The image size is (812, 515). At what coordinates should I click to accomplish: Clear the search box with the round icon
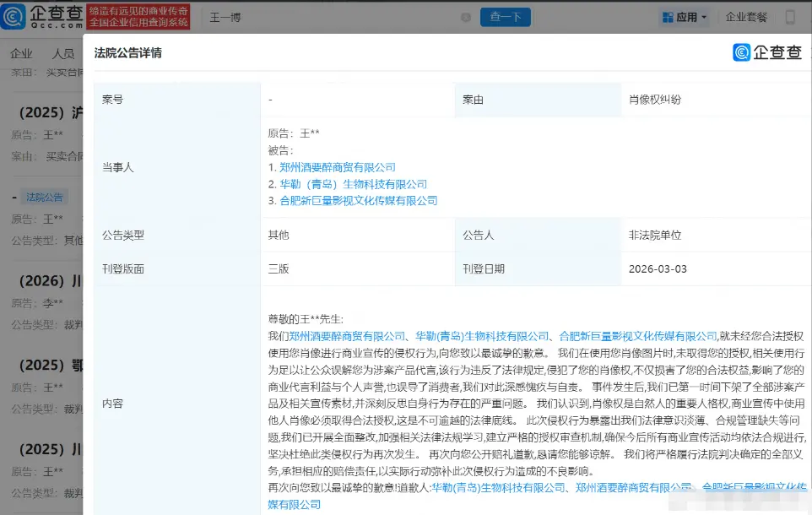[466, 17]
